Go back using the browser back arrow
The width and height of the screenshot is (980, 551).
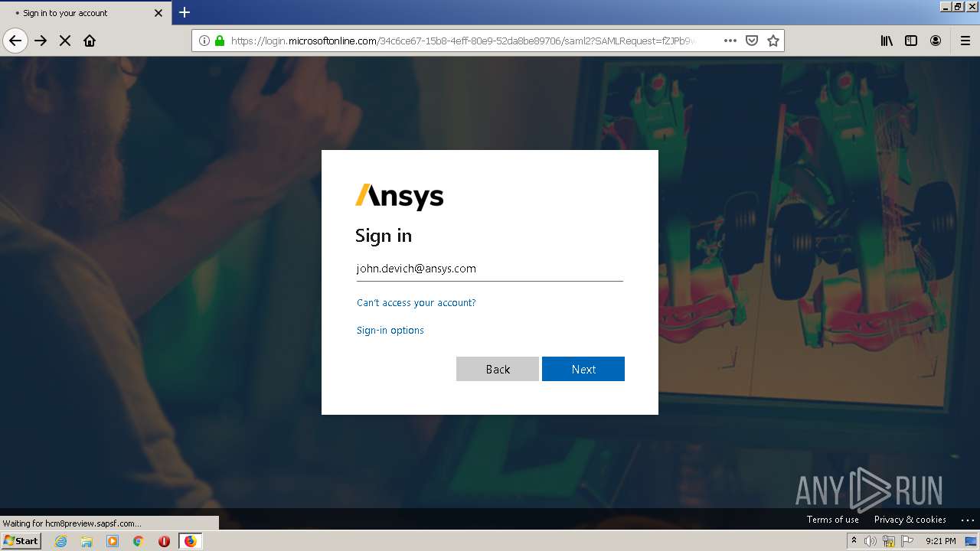(15, 41)
